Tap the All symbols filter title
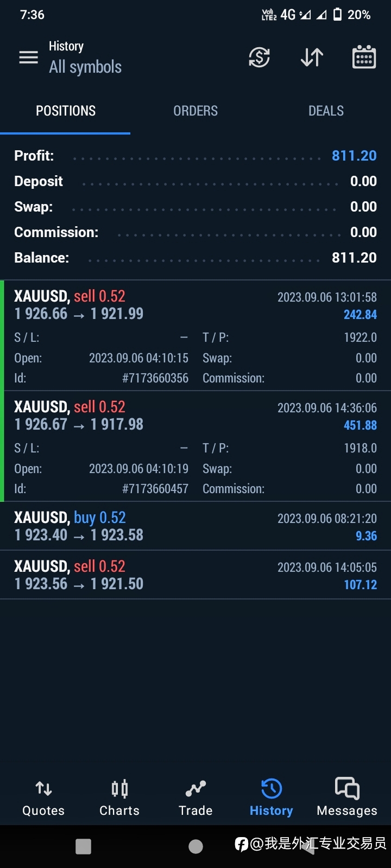 click(85, 67)
